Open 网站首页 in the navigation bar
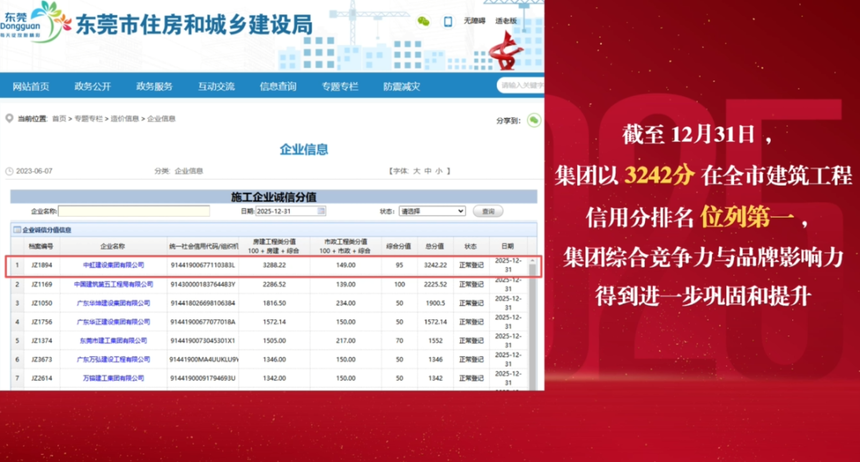 [x=31, y=86]
